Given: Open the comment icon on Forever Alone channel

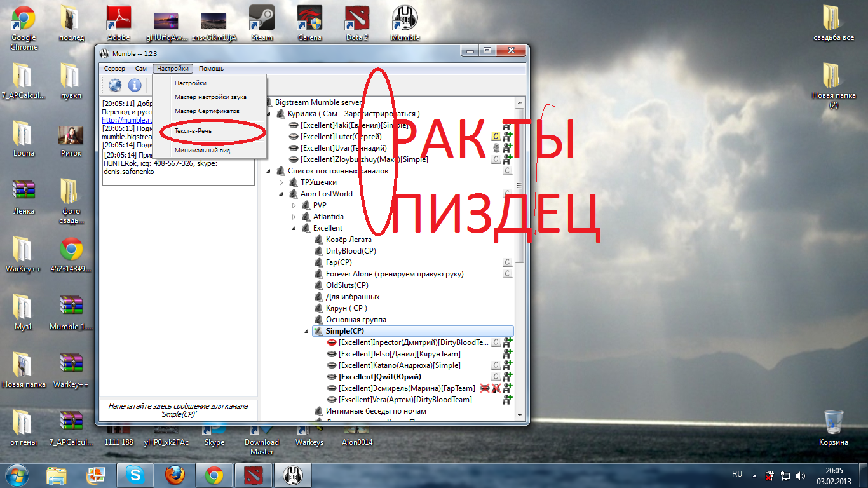Looking at the screenshot, I should point(508,273).
